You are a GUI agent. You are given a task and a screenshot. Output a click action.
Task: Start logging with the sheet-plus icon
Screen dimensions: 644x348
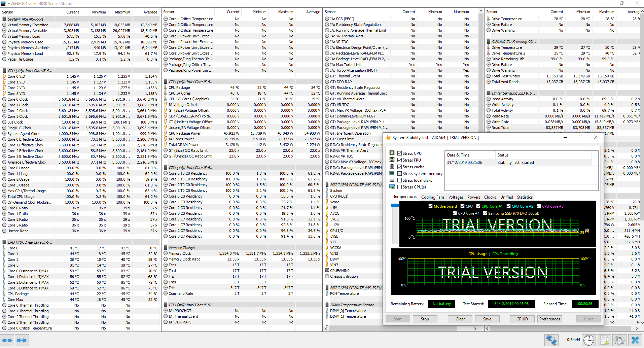[x=604, y=340]
